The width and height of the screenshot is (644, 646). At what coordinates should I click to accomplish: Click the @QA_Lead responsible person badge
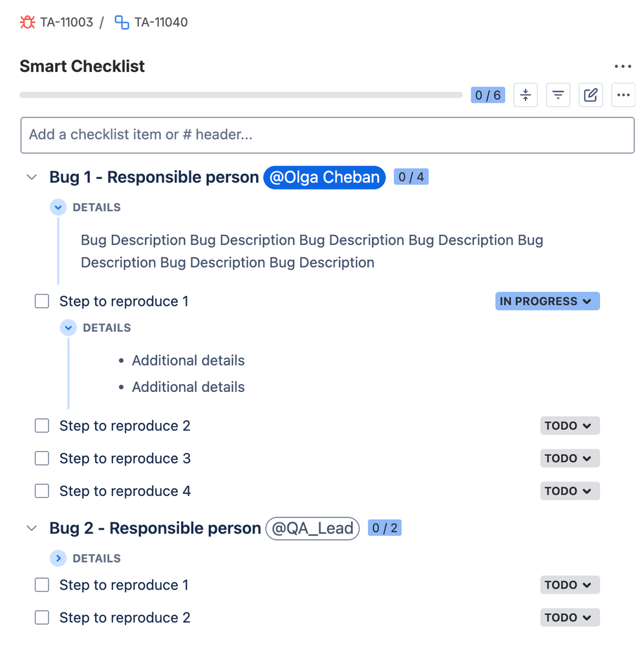312,528
